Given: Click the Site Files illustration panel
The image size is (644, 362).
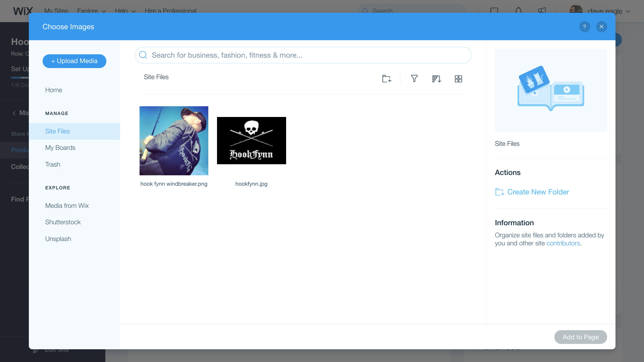Looking at the screenshot, I should point(551,90).
